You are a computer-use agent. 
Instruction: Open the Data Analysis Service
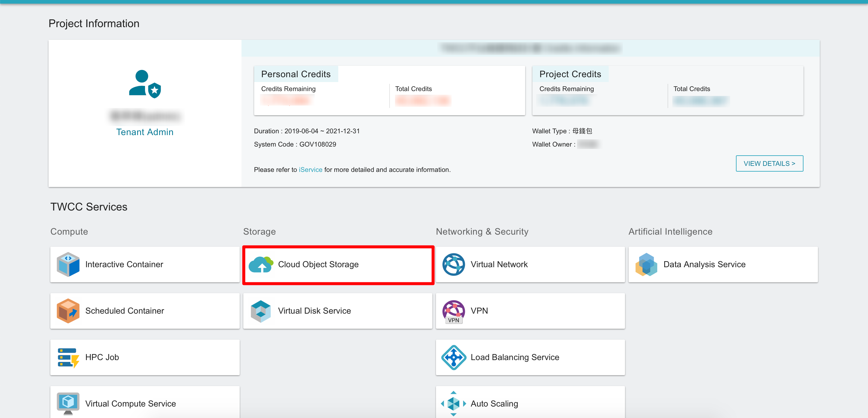pyautogui.click(x=723, y=264)
